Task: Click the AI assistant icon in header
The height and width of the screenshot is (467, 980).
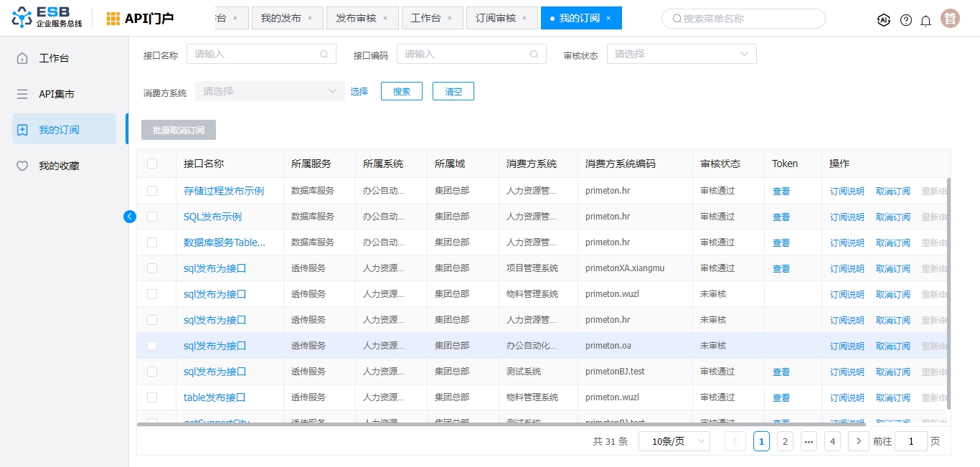Action: coord(884,20)
